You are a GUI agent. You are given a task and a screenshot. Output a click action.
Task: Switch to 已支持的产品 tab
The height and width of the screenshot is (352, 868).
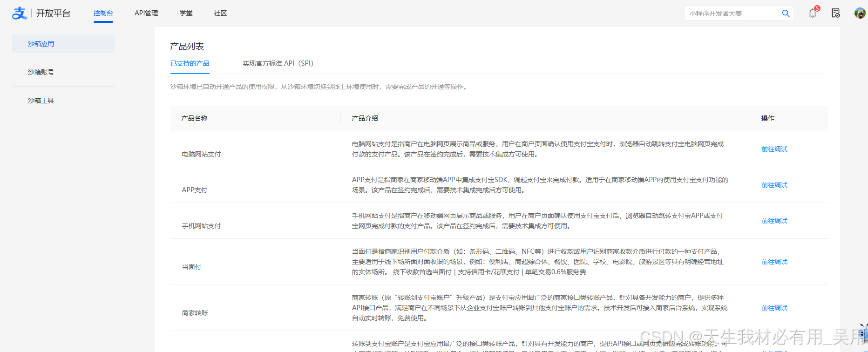pyautogui.click(x=190, y=63)
